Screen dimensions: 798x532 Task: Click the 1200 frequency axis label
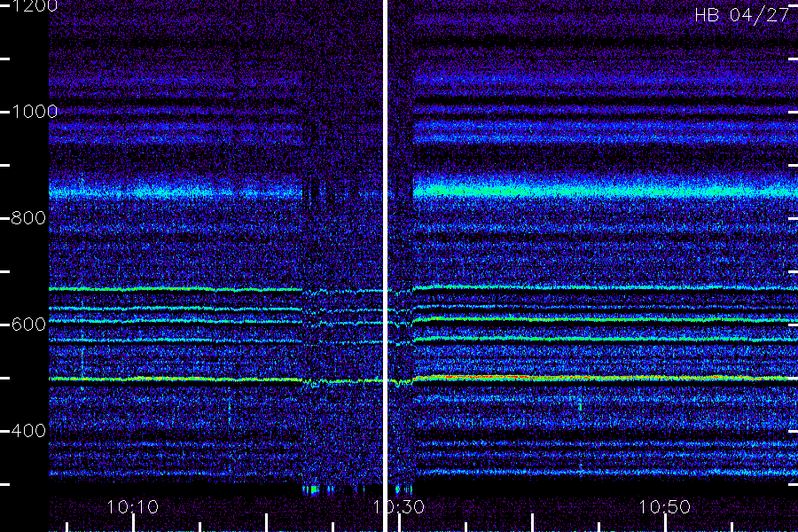click(34, 6)
